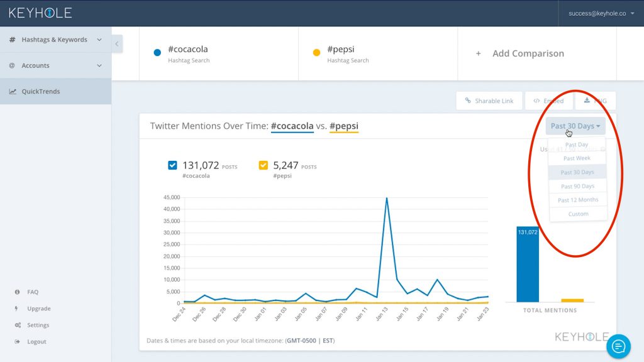The image size is (644, 362).
Task: Click the Logout arrow icon
Action: [17, 341]
